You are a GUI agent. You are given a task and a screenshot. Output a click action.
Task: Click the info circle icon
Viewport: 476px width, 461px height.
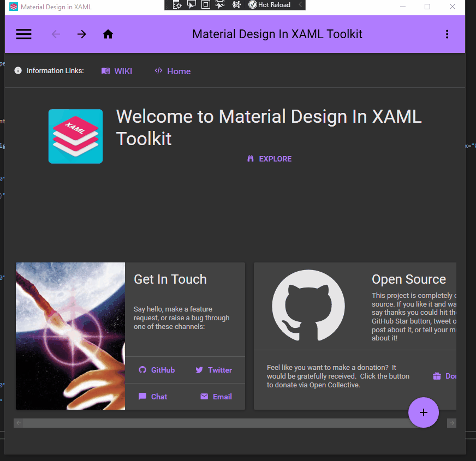18,70
